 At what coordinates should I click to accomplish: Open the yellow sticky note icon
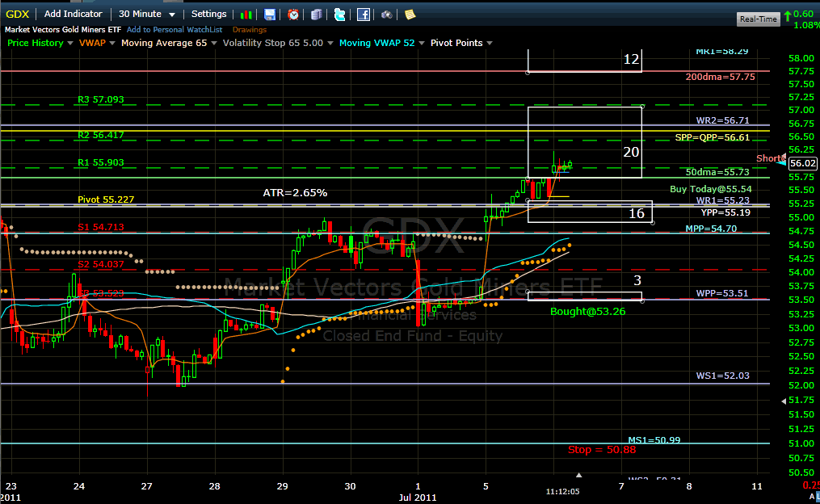click(x=410, y=15)
